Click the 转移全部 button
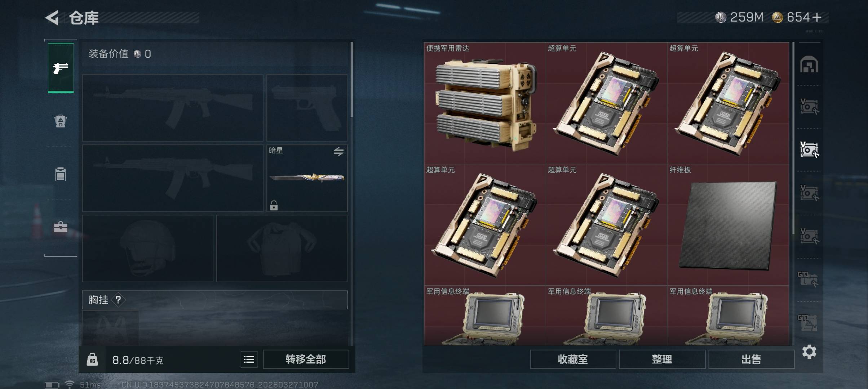 click(306, 359)
